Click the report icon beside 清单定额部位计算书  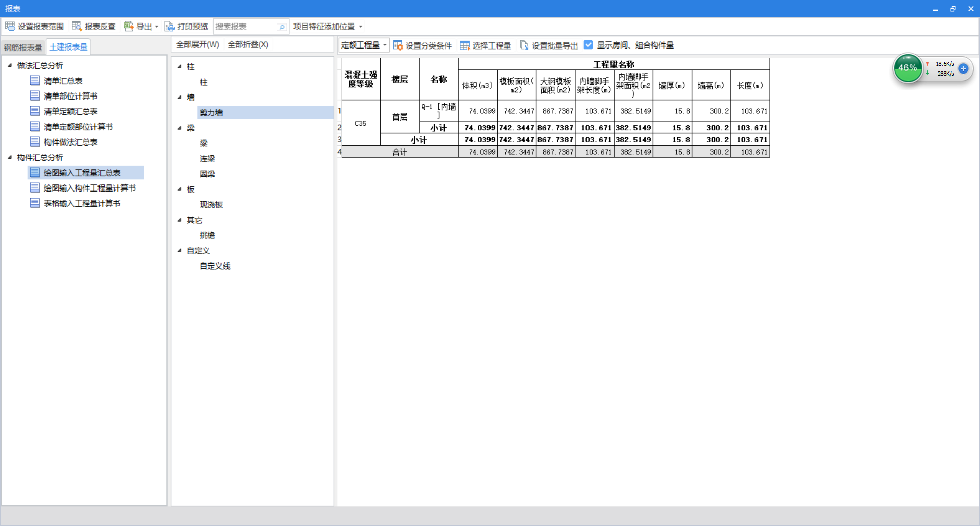click(x=35, y=126)
